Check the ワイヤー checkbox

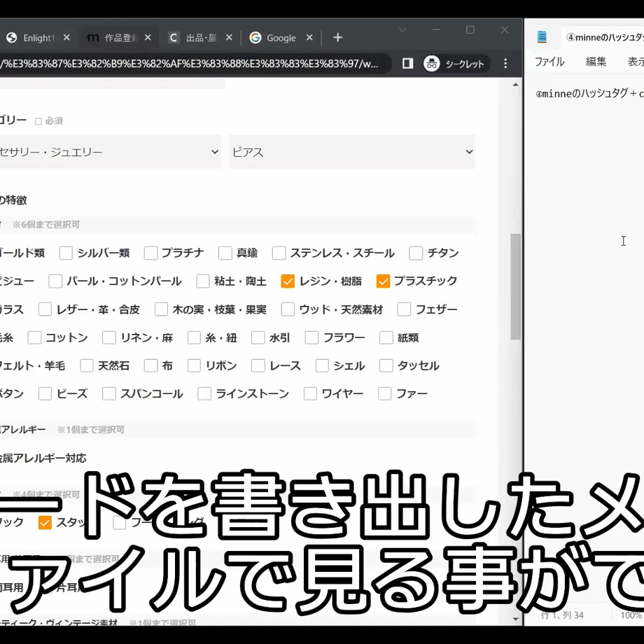pyautogui.click(x=310, y=393)
